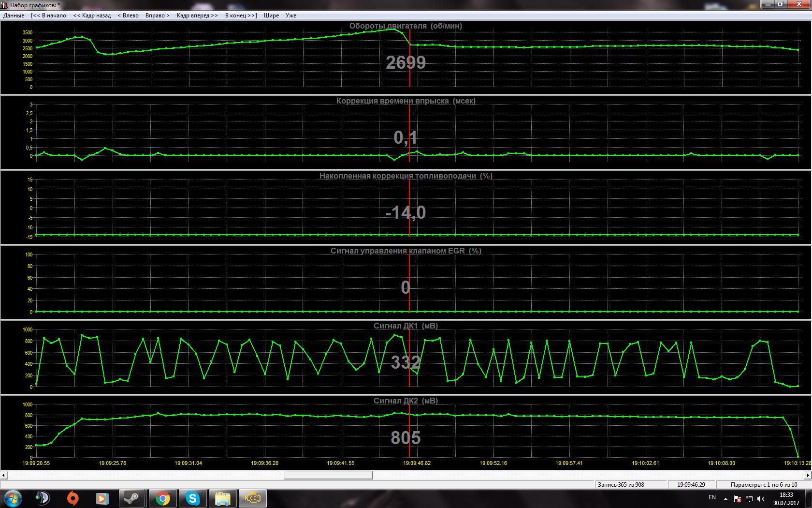Move the cursor right with Вправо
812x508 pixels.
tap(158, 15)
